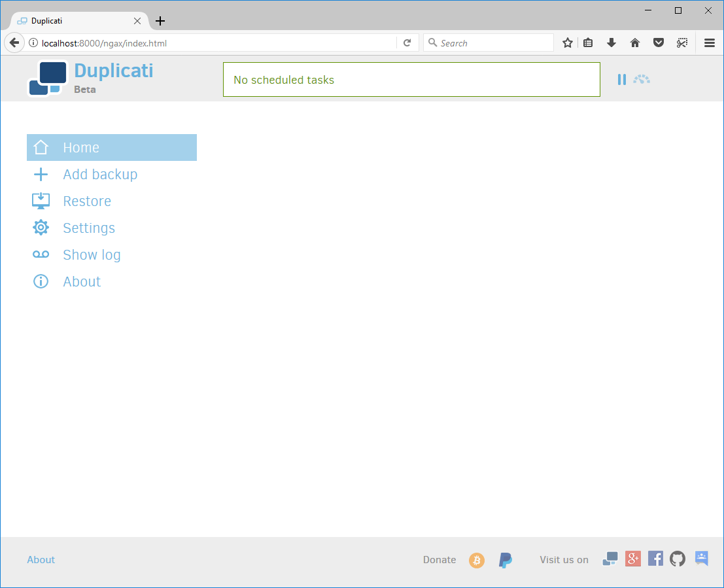This screenshot has height=588, width=724.
Task: Click the About link in the footer
Action: 41,560
